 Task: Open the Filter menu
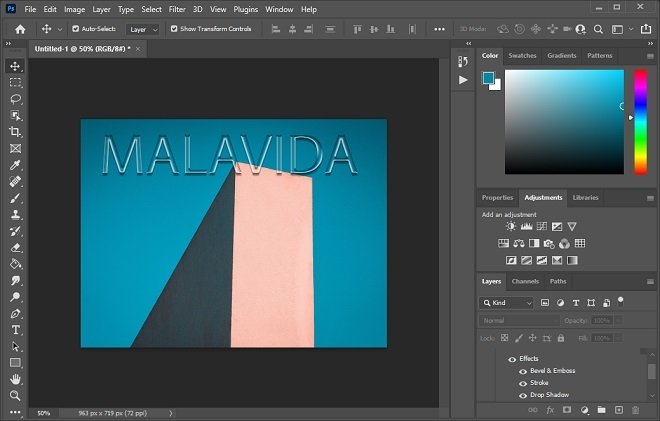[x=177, y=9]
